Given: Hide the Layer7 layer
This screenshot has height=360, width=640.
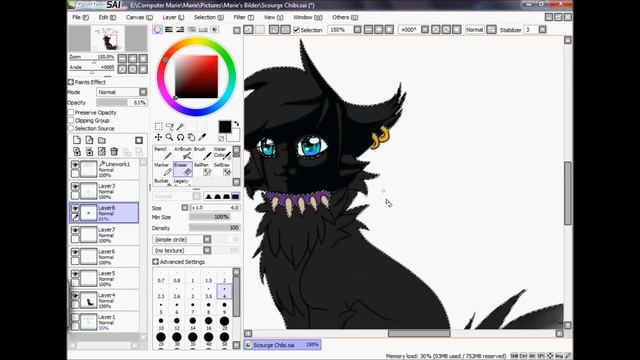Looking at the screenshot, I should pos(75,230).
